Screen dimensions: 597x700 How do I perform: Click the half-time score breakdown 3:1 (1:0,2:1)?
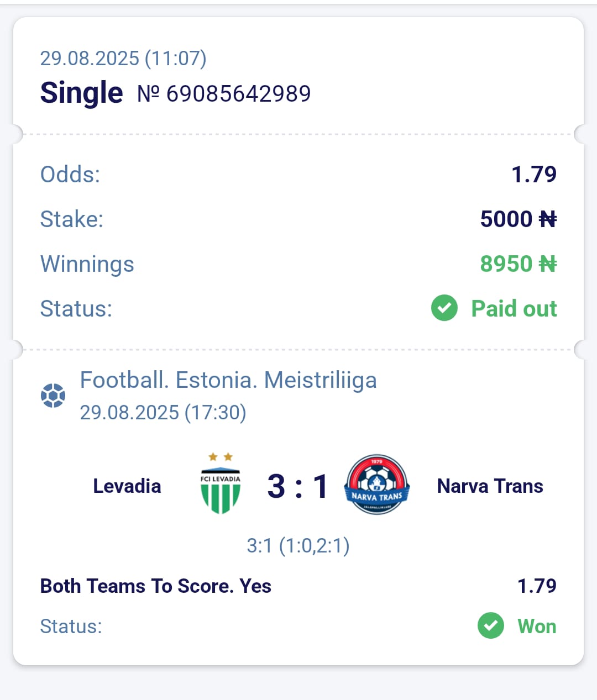click(x=298, y=546)
